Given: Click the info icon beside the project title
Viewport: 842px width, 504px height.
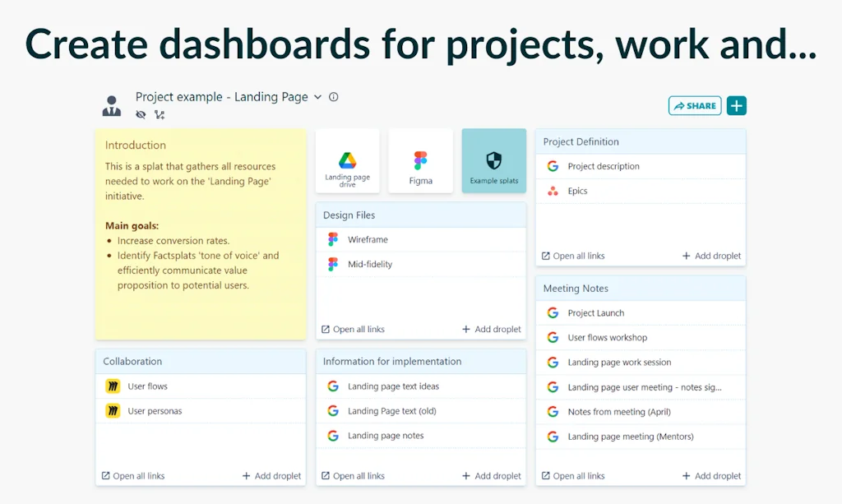Looking at the screenshot, I should [x=334, y=97].
